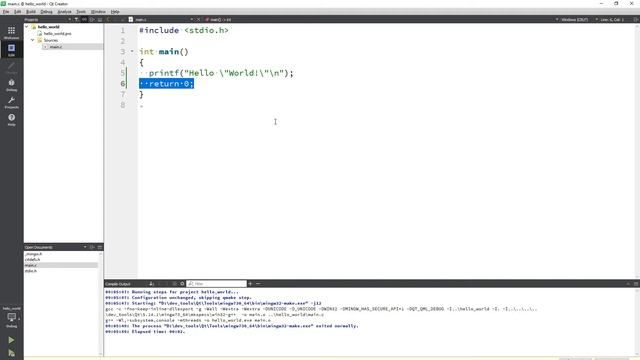Select main.c in the project tree
The image size is (640, 360).
tap(56, 47)
